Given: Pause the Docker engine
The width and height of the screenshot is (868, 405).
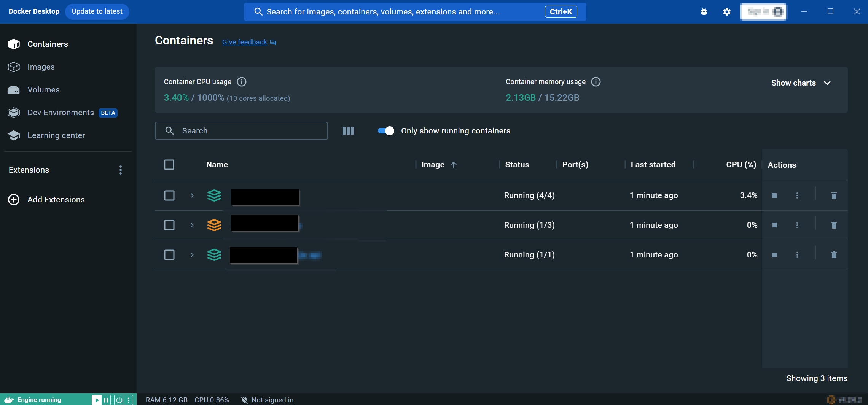Looking at the screenshot, I should click(106, 400).
